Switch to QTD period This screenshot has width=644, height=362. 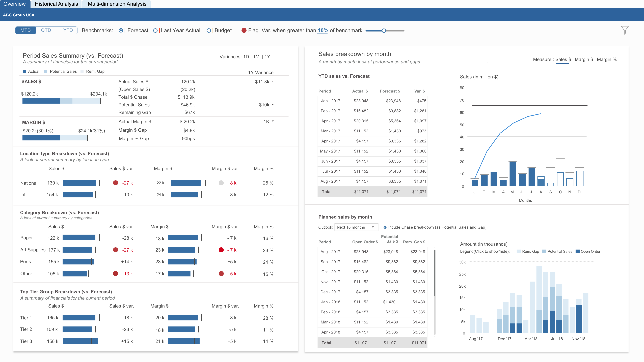(46, 30)
